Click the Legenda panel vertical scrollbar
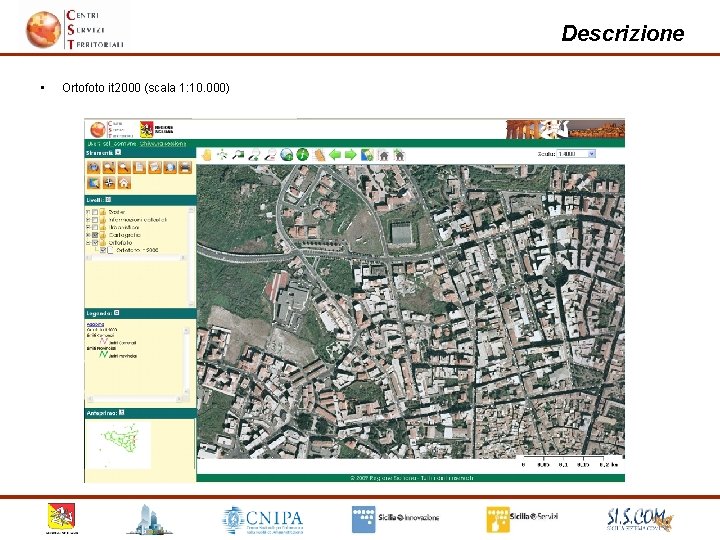 tap(186, 361)
